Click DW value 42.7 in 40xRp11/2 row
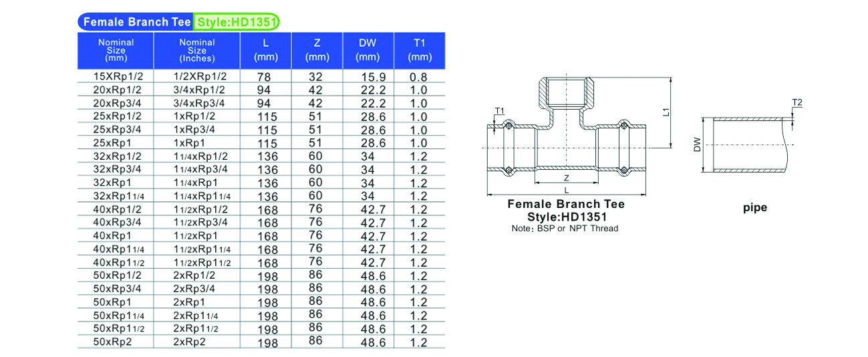This screenshot has width=868, height=357. coord(374,262)
